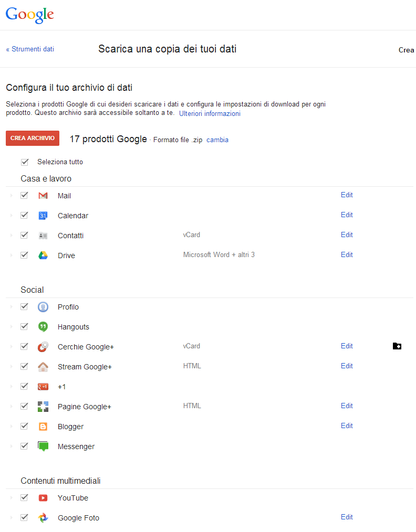This screenshot has height=532, width=416.
Task: Click cambia to change file format
Action: coord(217,140)
